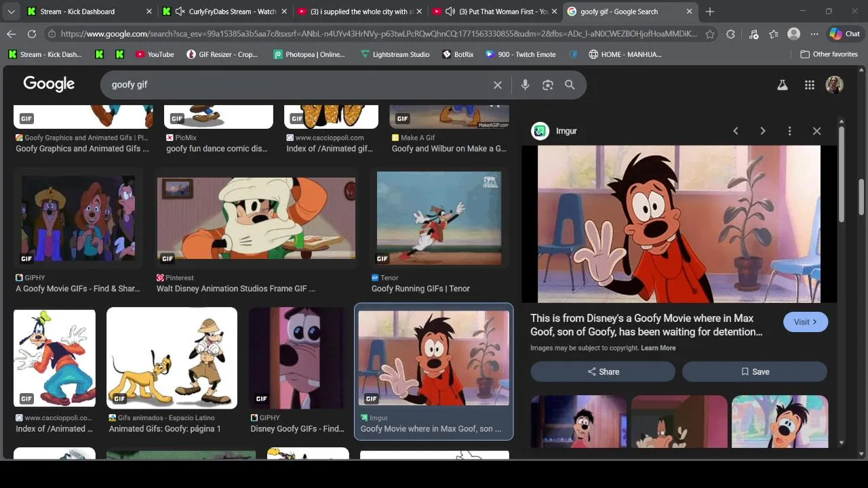The image size is (868, 488).
Task: Open the 'Goofy Running GIFs | Tenor' link
Action: [x=420, y=289]
